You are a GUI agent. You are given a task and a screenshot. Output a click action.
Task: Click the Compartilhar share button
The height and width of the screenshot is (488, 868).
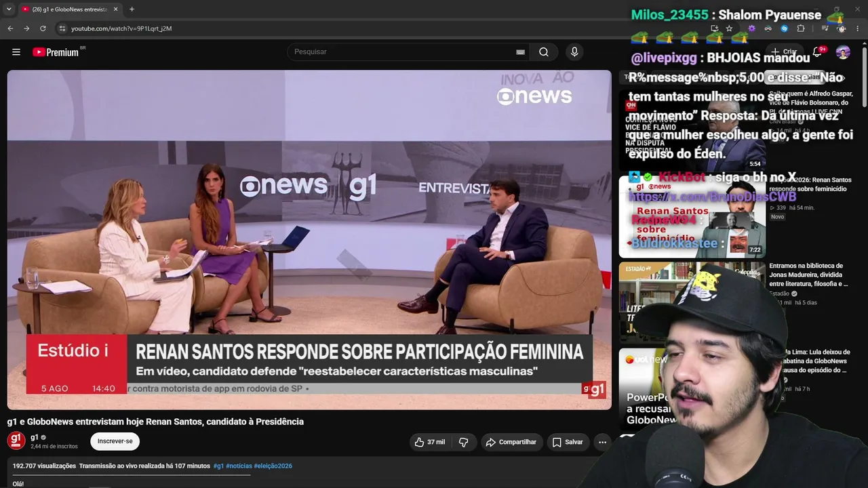(x=512, y=442)
